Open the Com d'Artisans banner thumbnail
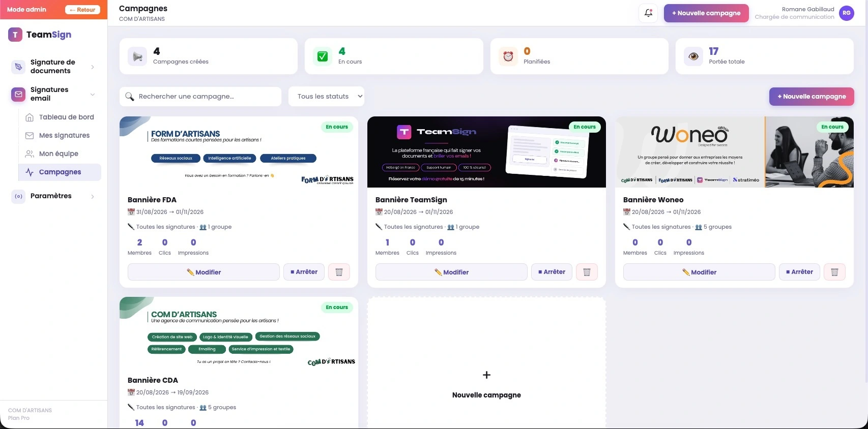 239,332
